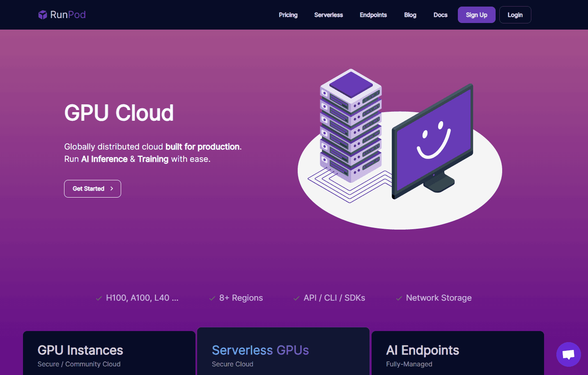Click checkmark icon beside H100, A100, L40
The height and width of the screenshot is (375, 588).
[99, 298]
